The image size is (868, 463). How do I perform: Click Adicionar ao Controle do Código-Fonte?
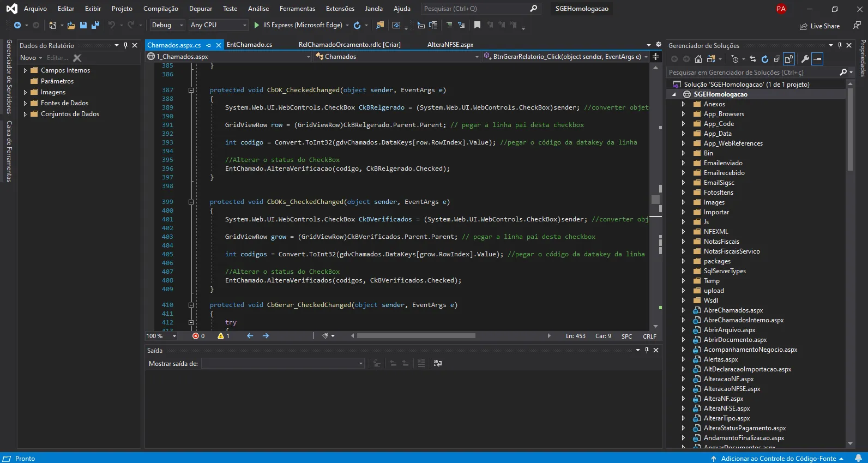[x=778, y=459]
